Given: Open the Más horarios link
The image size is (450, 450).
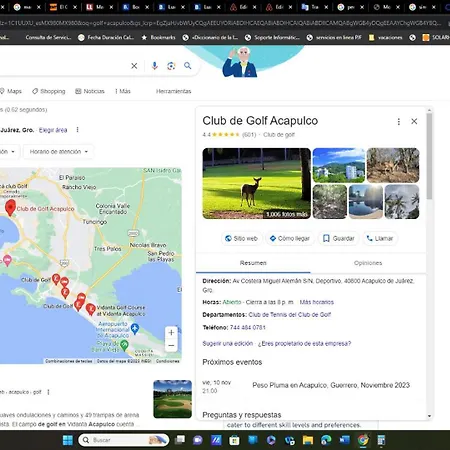Looking at the screenshot, I should coord(317,302).
